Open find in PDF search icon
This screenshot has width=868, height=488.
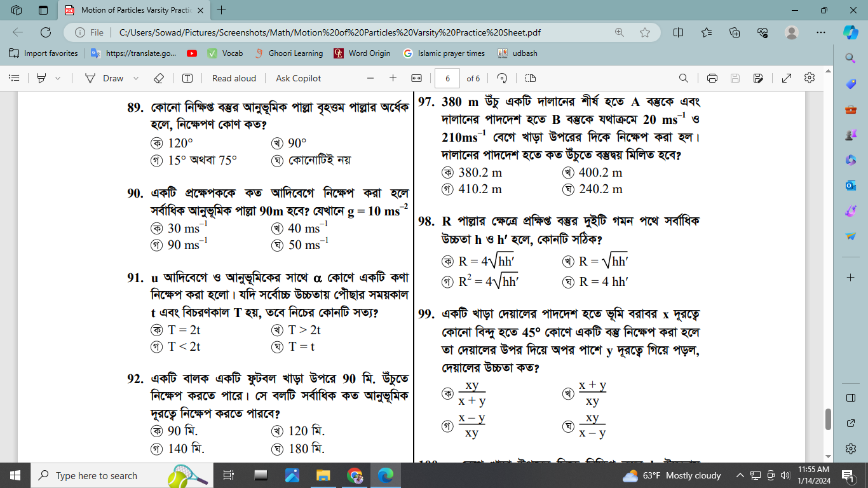click(x=684, y=78)
